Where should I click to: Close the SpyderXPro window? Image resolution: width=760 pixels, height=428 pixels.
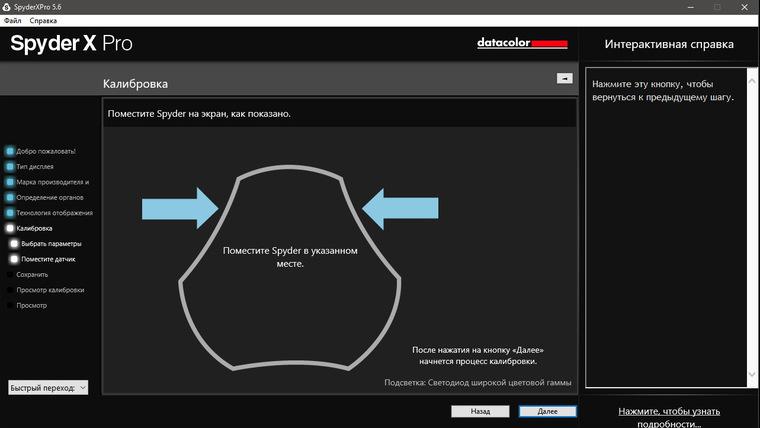[x=744, y=7]
